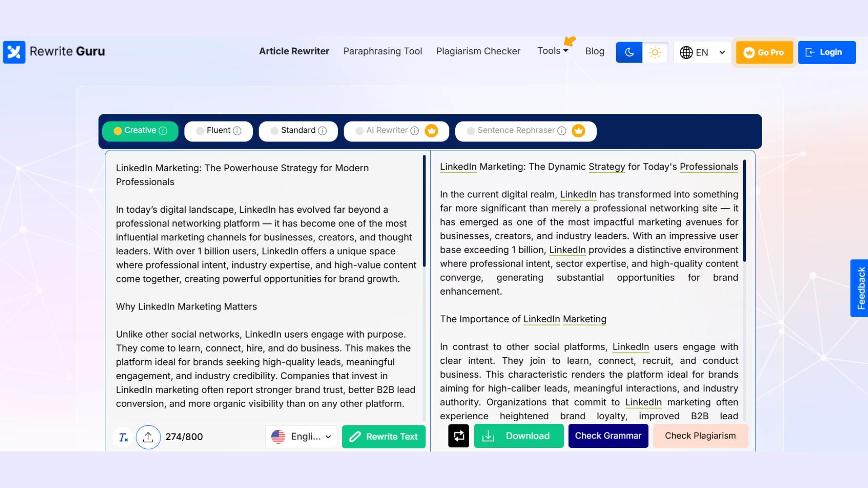Click the upload file icon

(x=148, y=437)
